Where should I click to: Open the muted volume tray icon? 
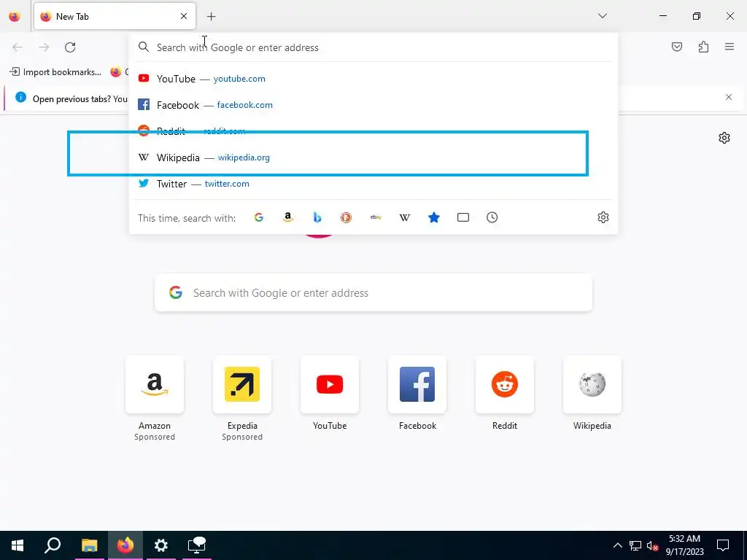[x=652, y=545]
